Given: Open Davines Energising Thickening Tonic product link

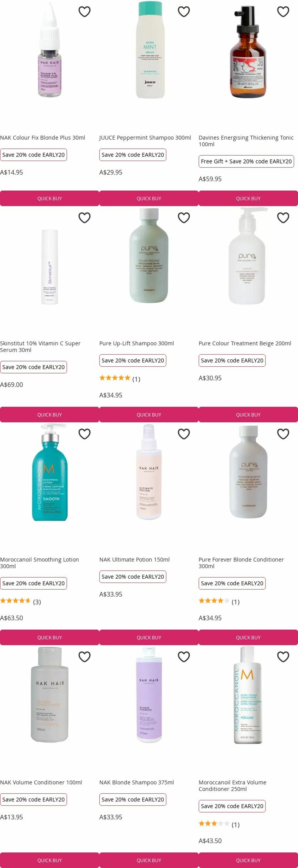Looking at the screenshot, I should [246, 141].
